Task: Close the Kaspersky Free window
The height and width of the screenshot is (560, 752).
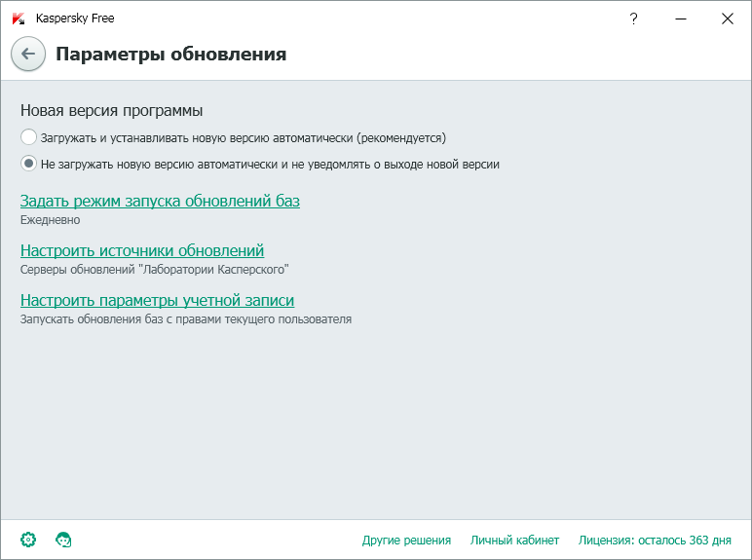Action: point(728,19)
